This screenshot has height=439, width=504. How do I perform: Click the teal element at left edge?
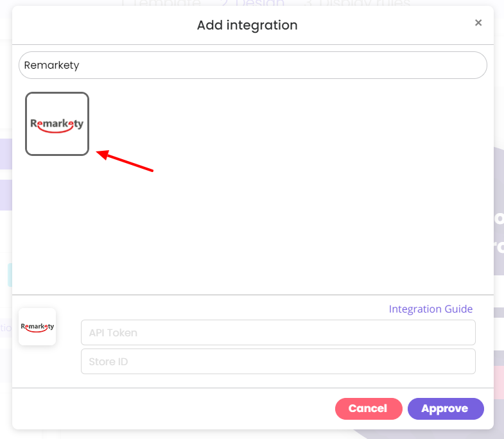point(10,275)
